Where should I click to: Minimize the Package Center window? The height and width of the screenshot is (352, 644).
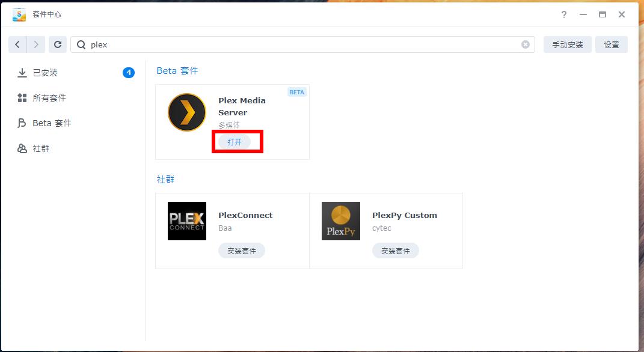pos(583,14)
